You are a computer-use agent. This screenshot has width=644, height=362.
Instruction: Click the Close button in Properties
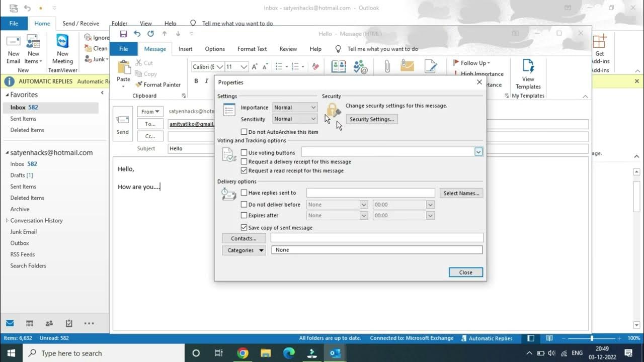pos(465,272)
